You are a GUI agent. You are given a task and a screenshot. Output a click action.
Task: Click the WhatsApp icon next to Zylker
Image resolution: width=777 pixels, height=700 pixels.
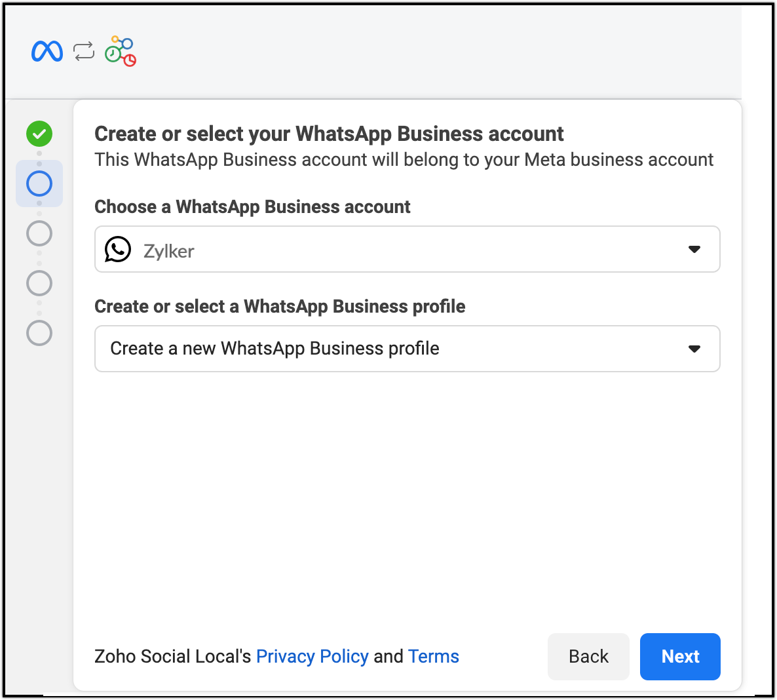pos(118,250)
